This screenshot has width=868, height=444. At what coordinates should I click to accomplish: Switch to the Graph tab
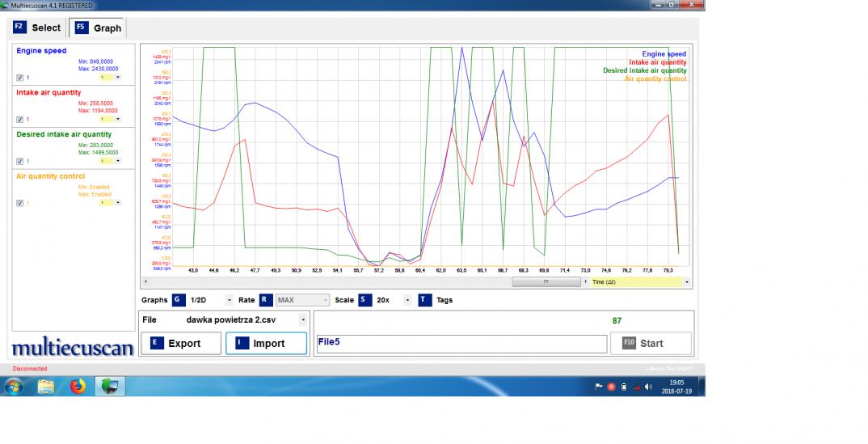pos(98,27)
